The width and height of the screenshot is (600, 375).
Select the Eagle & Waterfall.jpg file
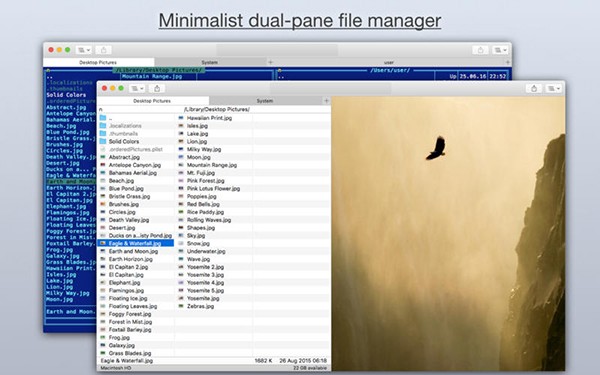point(136,243)
